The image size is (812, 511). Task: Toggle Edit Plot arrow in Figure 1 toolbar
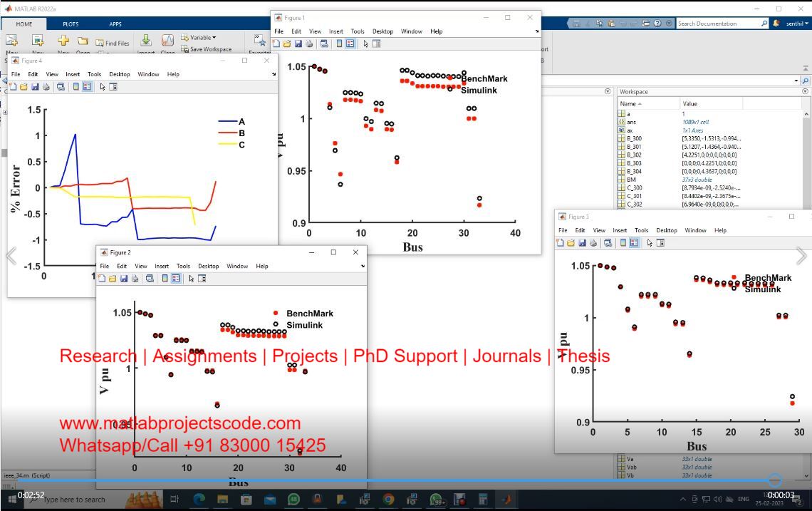pos(365,44)
